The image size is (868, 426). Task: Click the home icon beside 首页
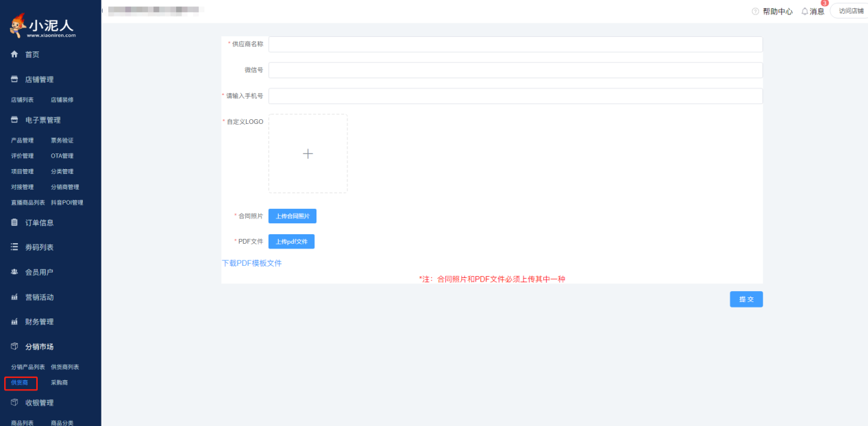click(x=14, y=55)
